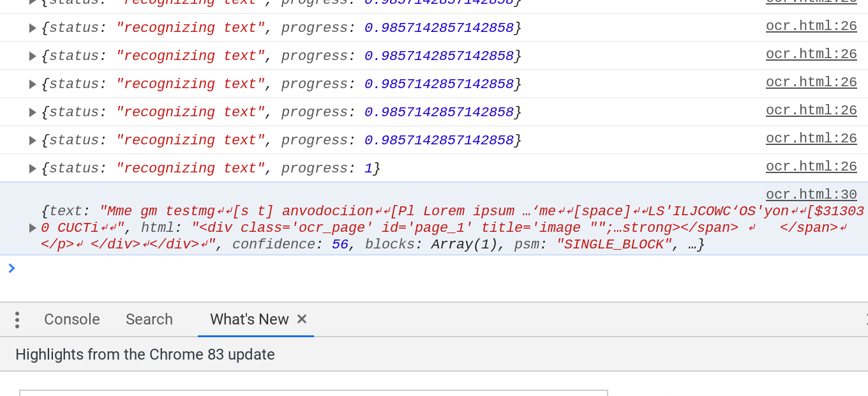The image size is (868, 396).
Task: Click the 'Lorem ipsum' text in OCR output
Action: pyautogui.click(x=468, y=211)
